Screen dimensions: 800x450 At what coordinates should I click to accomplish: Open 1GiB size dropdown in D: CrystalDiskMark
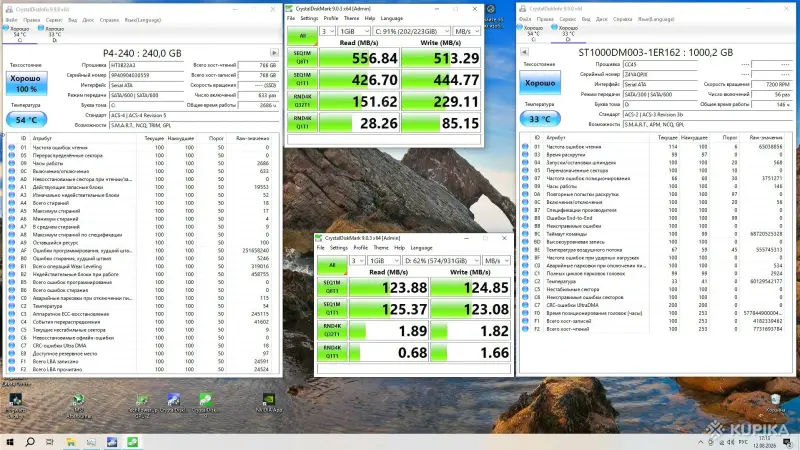click(384, 261)
